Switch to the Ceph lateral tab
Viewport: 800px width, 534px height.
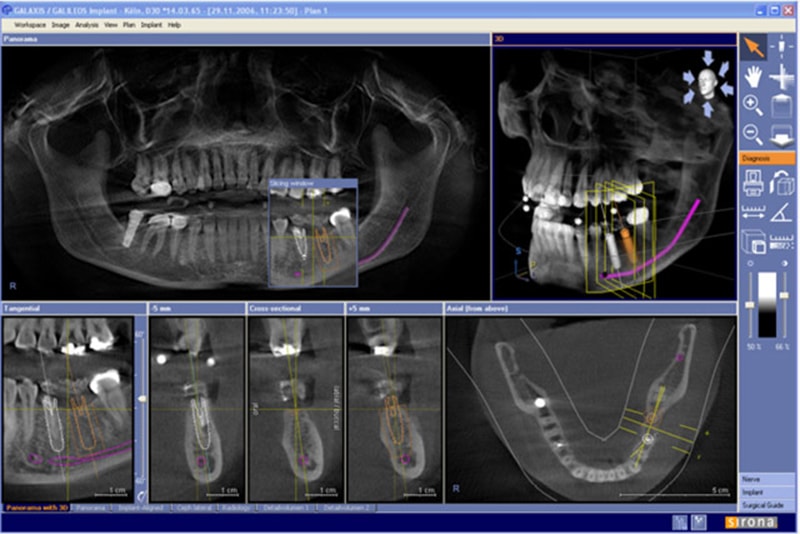coord(189,508)
